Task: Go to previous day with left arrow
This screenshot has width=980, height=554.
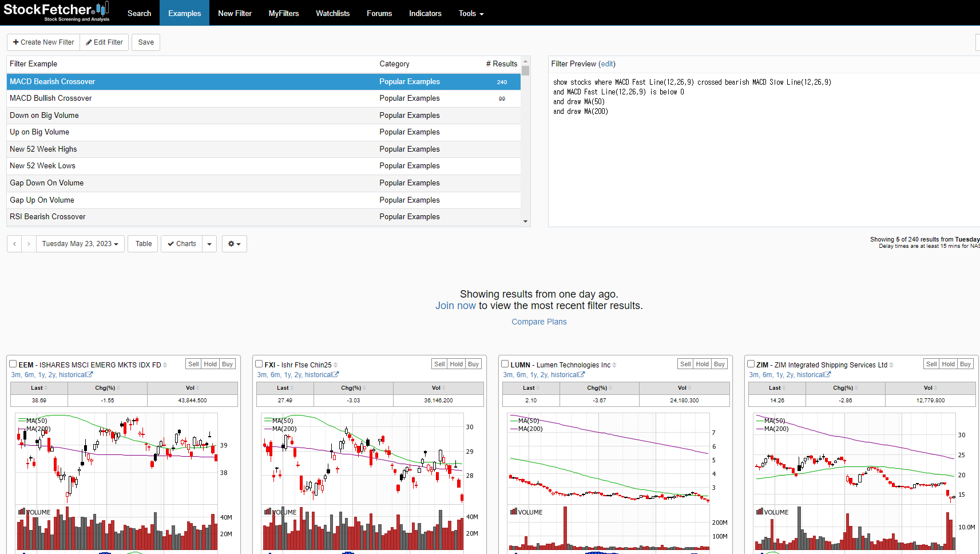Action: coord(14,244)
